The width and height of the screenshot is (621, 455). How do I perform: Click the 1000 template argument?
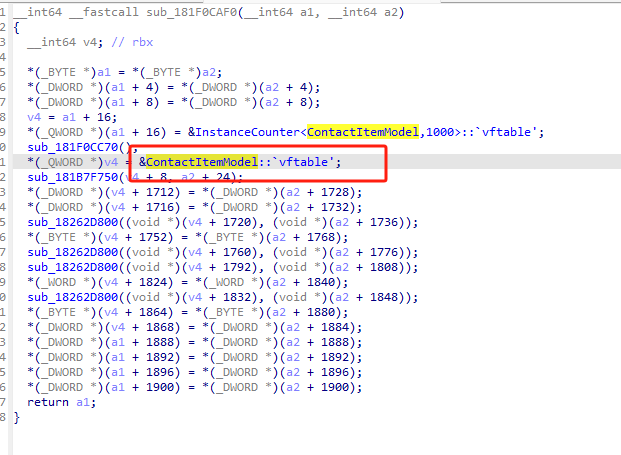(x=440, y=132)
